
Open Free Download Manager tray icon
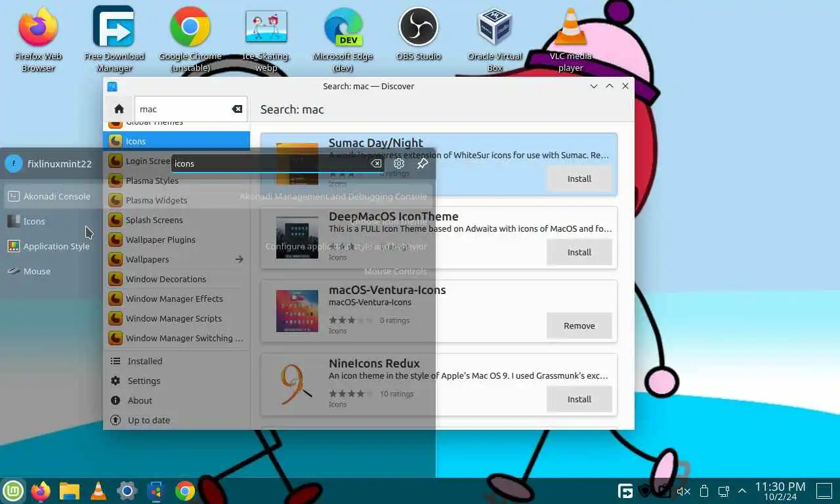click(x=626, y=491)
